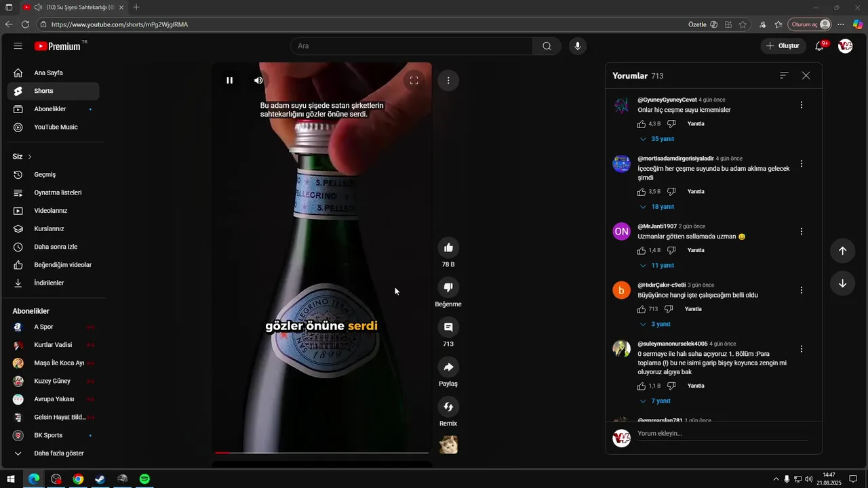868x488 pixels.
Task: Dislike GyuneyGyuneyCevat's comment
Action: (671, 124)
